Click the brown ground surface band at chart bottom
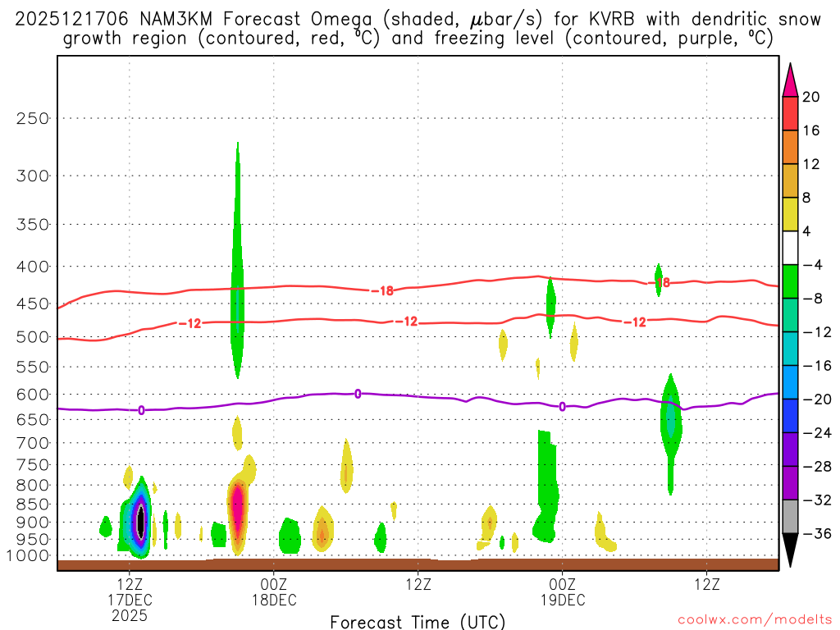This screenshot has height=630, width=840. coord(418,564)
